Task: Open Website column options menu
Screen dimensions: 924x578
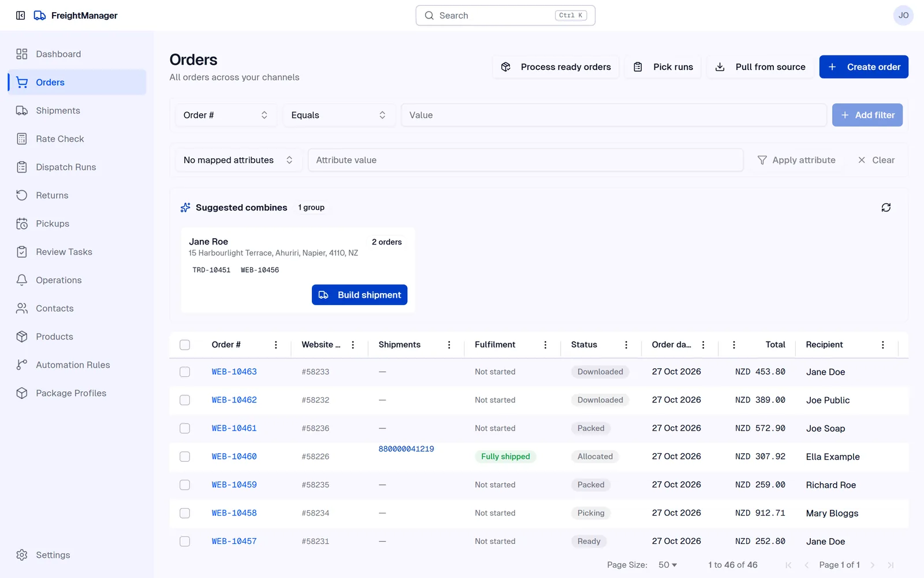Action: tap(353, 345)
